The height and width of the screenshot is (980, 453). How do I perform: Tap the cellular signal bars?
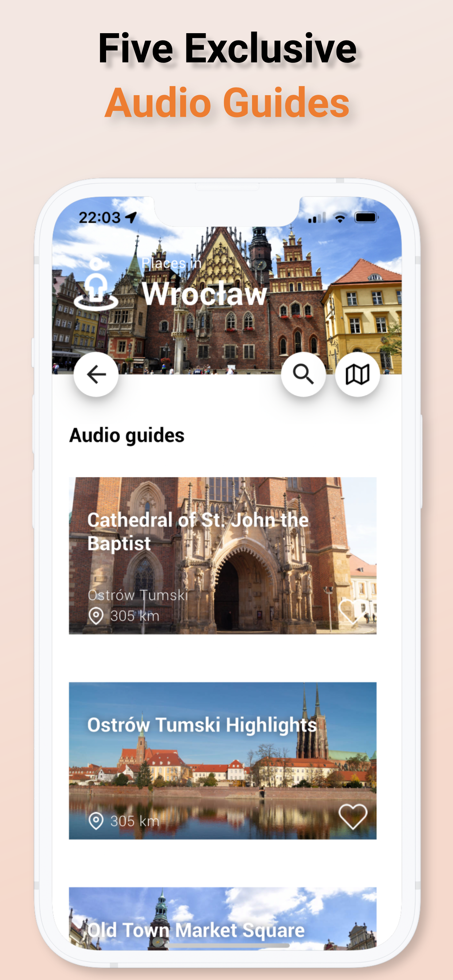[317, 218]
